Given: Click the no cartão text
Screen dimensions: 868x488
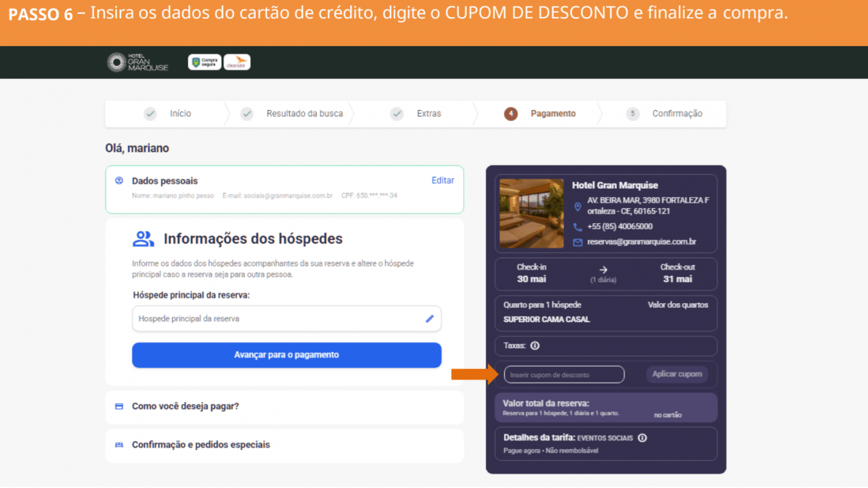Looking at the screenshot, I should pos(668,415).
